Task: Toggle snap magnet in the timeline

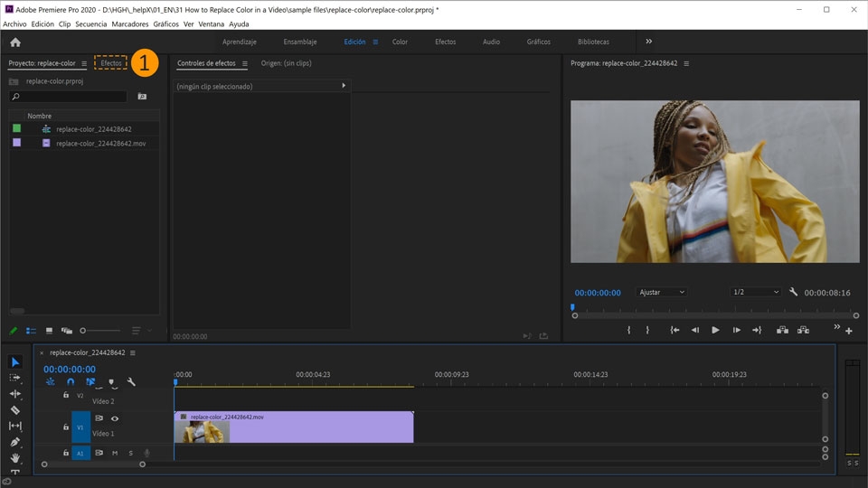Action: point(71,382)
